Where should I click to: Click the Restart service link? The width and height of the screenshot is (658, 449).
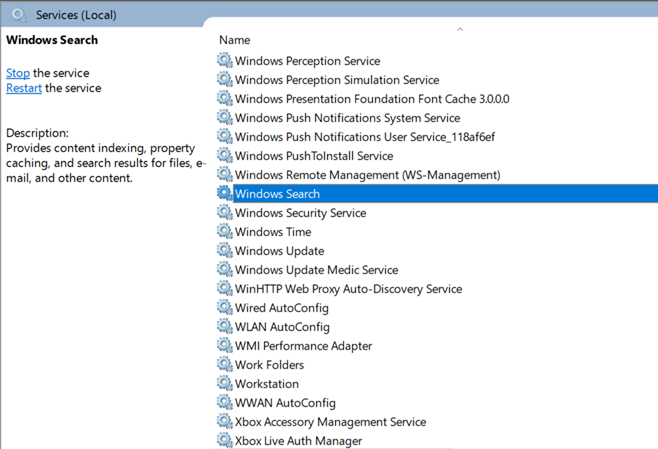[x=24, y=88]
